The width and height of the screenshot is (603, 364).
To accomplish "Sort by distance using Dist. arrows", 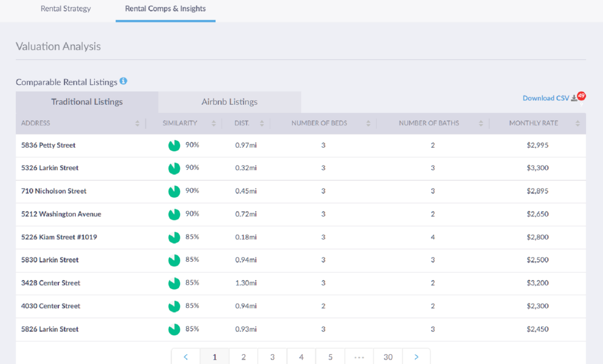I will (x=262, y=123).
